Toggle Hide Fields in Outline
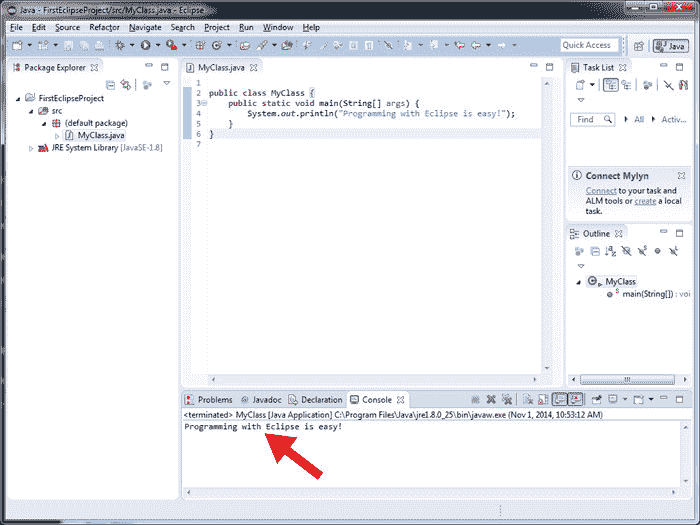700x525 pixels. tap(626, 251)
